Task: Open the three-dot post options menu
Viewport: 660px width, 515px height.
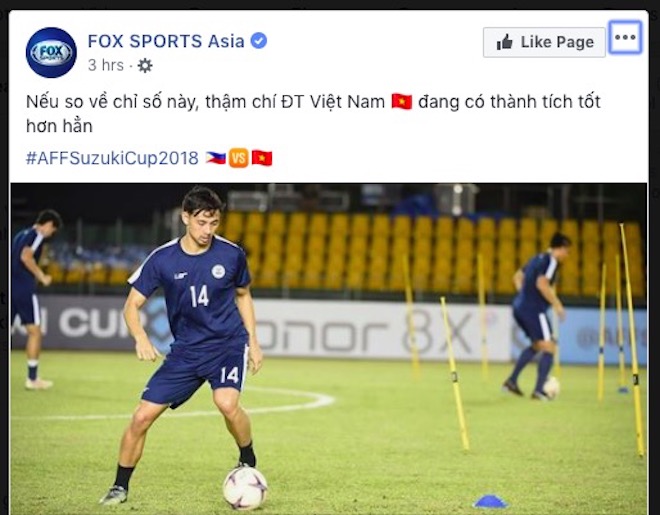Action: point(625,37)
